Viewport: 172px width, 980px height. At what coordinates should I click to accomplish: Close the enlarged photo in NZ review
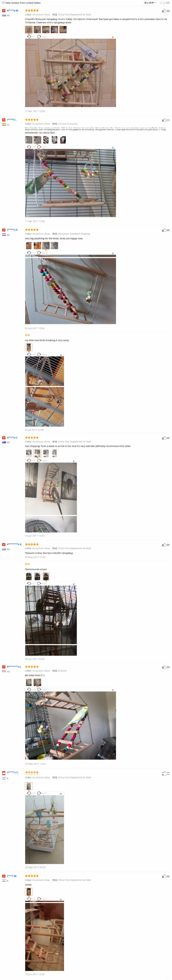(74, 461)
